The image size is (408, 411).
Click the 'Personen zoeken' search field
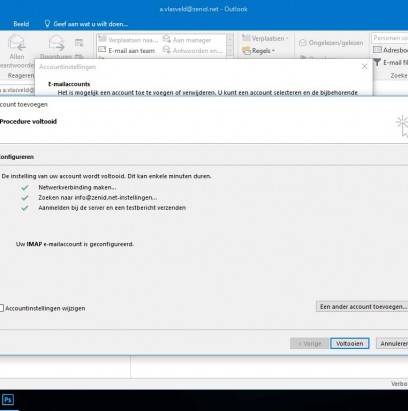[x=390, y=38]
